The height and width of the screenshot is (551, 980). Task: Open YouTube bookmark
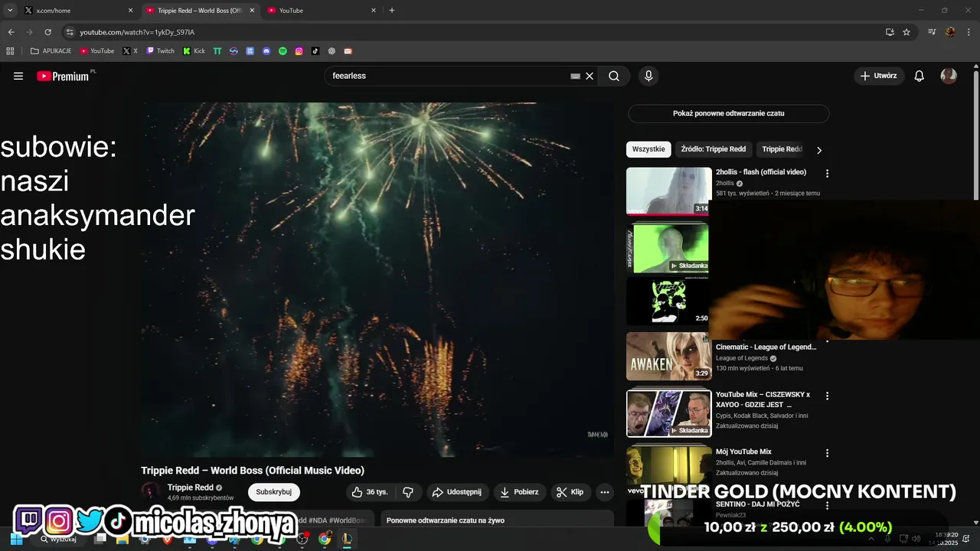tap(97, 51)
